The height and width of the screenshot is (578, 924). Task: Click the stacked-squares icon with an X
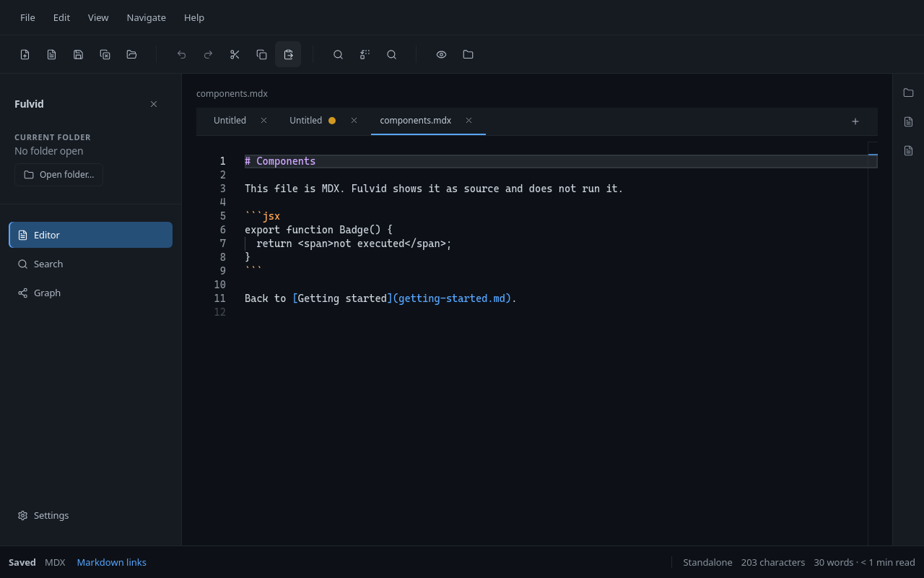click(105, 54)
